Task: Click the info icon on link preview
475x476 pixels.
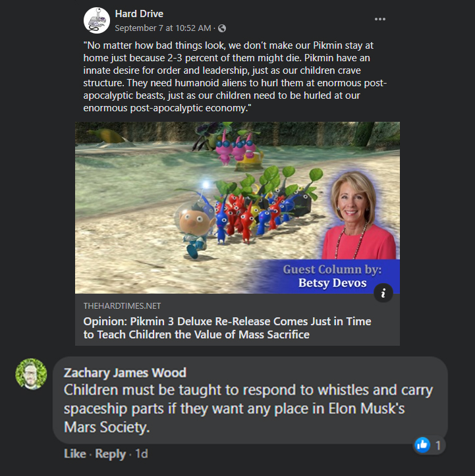Action: [383, 293]
